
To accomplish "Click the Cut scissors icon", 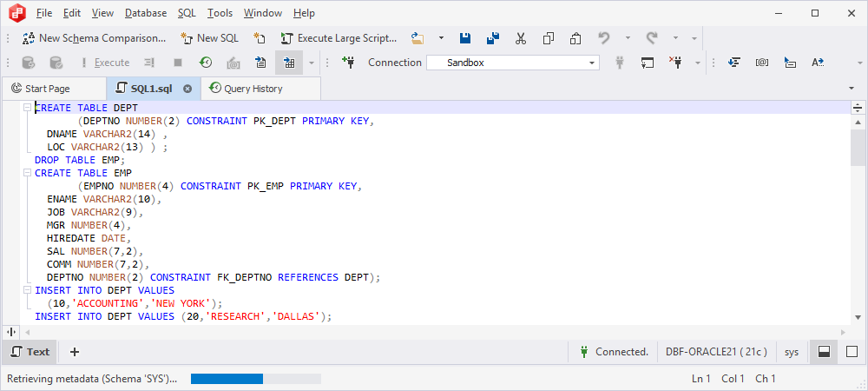I will pyautogui.click(x=520, y=38).
